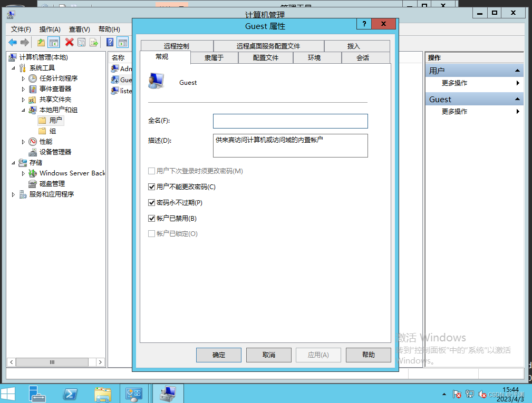
Task: Switch to the 配置文件 tab
Action: coord(266,58)
